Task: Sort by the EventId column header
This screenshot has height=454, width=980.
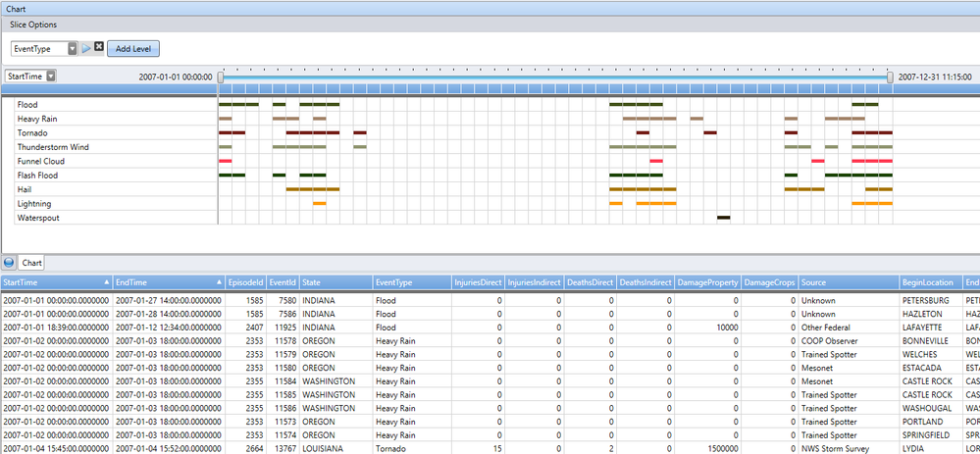Action: 284,282
